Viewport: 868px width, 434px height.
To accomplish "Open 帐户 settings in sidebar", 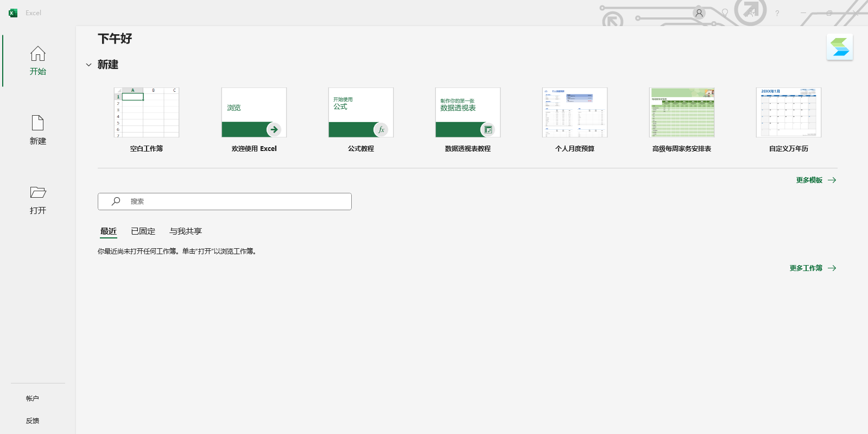I will [33, 399].
